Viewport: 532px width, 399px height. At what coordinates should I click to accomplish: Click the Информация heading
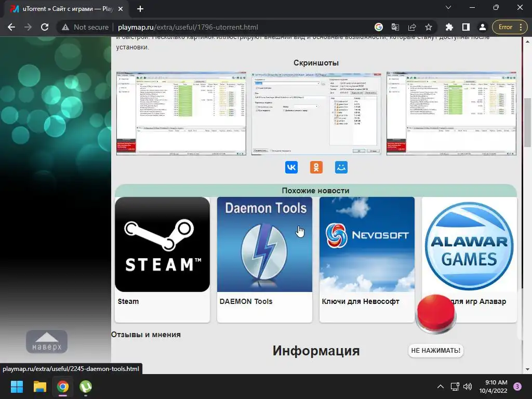pyautogui.click(x=316, y=351)
